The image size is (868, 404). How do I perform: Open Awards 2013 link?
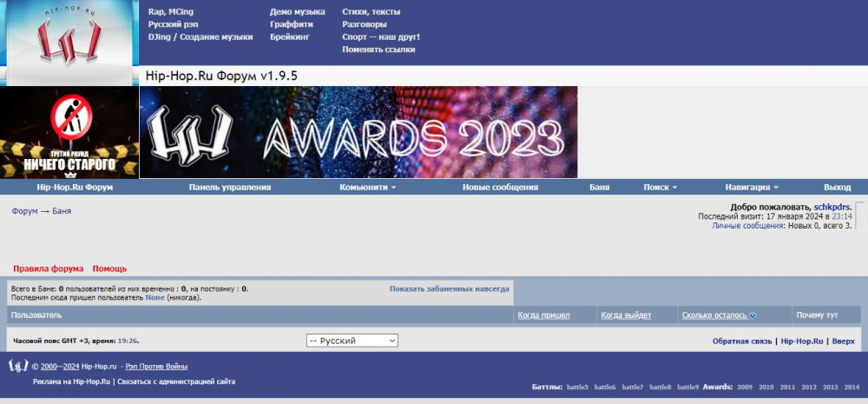tap(831, 387)
